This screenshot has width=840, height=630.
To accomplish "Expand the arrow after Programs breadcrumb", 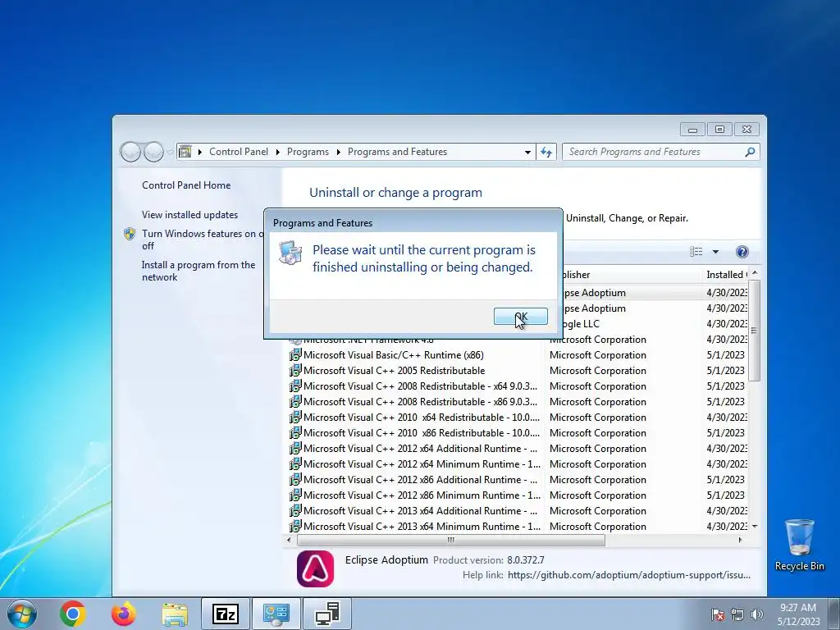I will pos(338,152).
